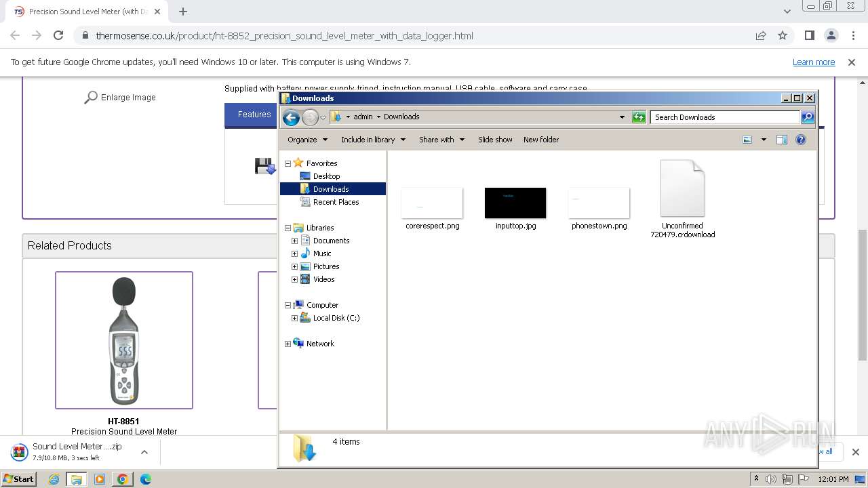
Task: Open download item options chevron
Action: click(144, 452)
